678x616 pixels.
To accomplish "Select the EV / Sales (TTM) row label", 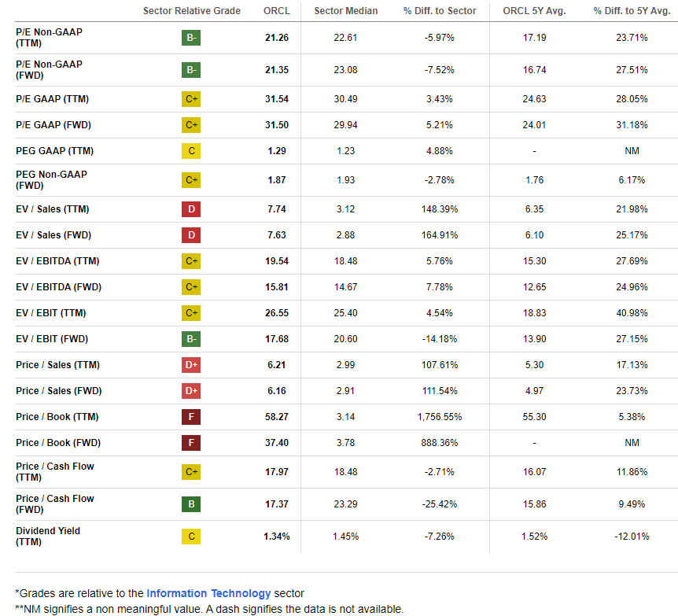I will (x=53, y=209).
